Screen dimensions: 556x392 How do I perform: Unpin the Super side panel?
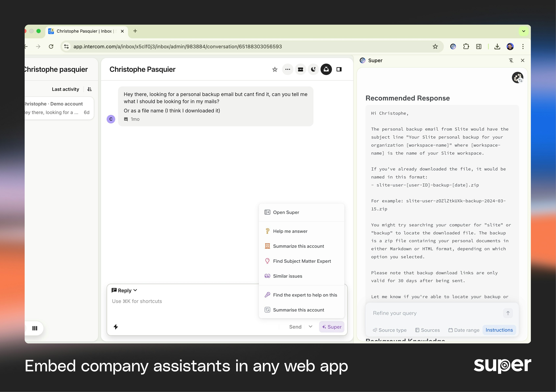(511, 60)
